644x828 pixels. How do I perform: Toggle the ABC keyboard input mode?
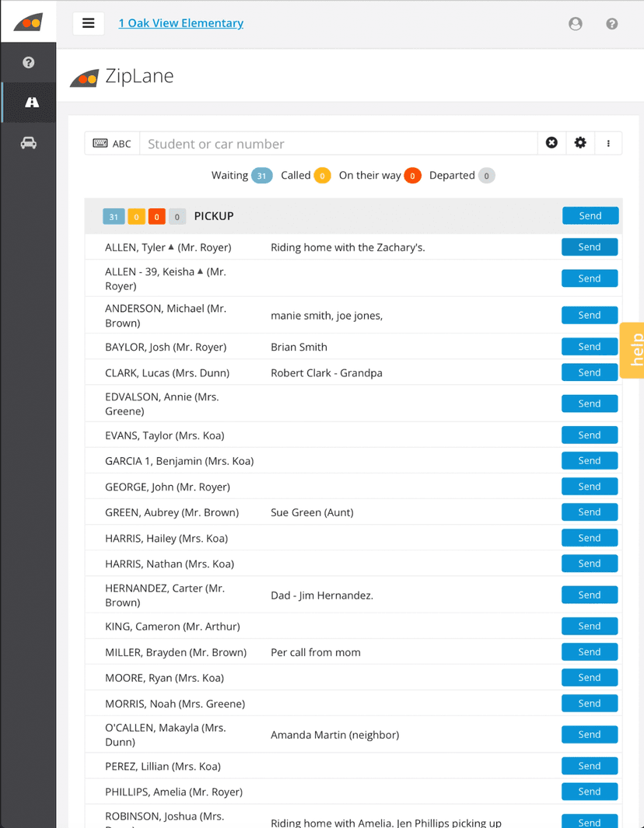112,144
